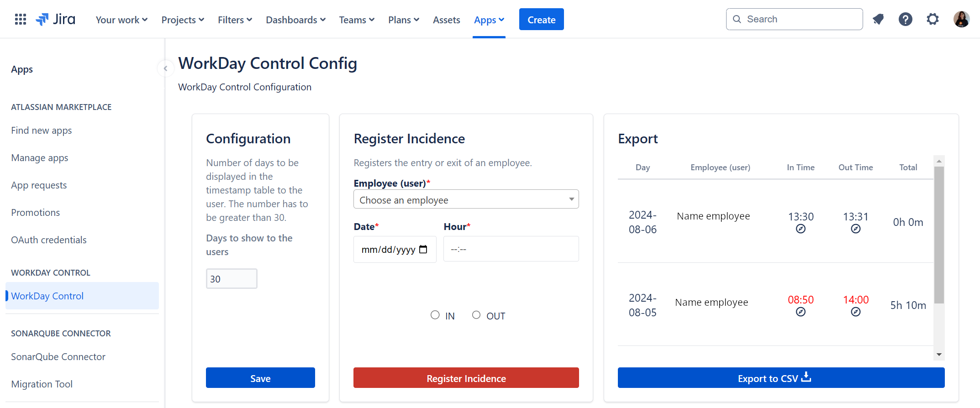Expand the Plans dropdown
The width and height of the screenshot is (980, 408).
click(x=404, y=20)
